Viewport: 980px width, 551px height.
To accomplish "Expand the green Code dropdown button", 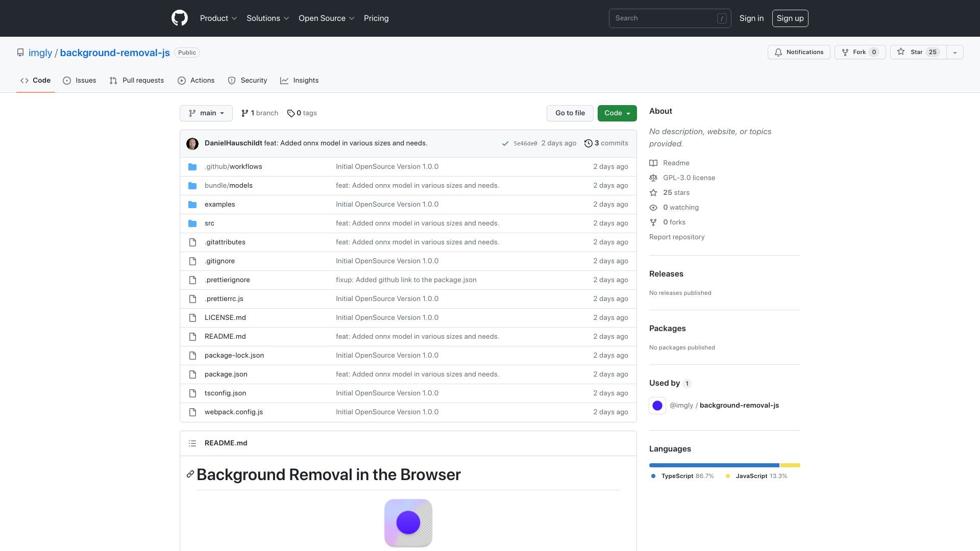I will pyautogui.click(x=617, y=113).
